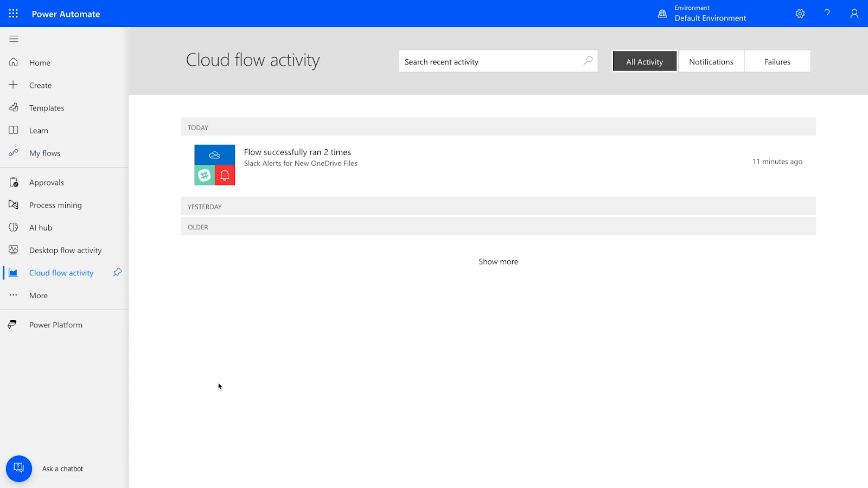Unpin Cloud flow activity using pin icon

(117, 272)
